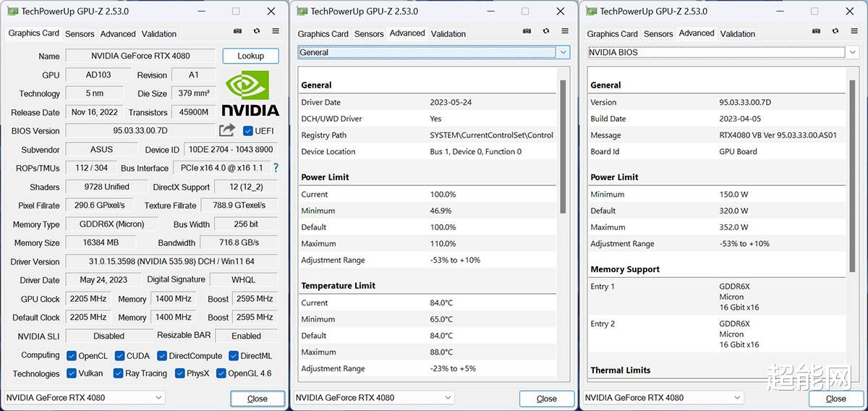Switch to Validation tab in left window
The image size is (868, 411).
point(159,34)
